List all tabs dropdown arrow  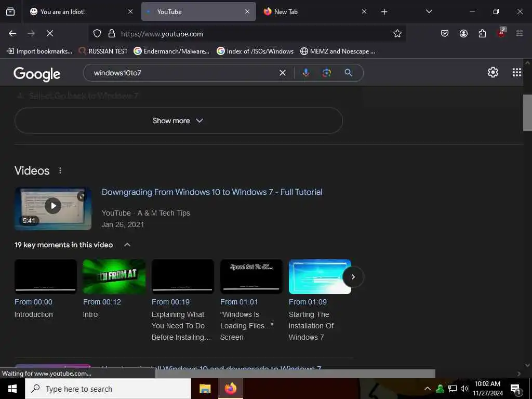click(429, 11)
